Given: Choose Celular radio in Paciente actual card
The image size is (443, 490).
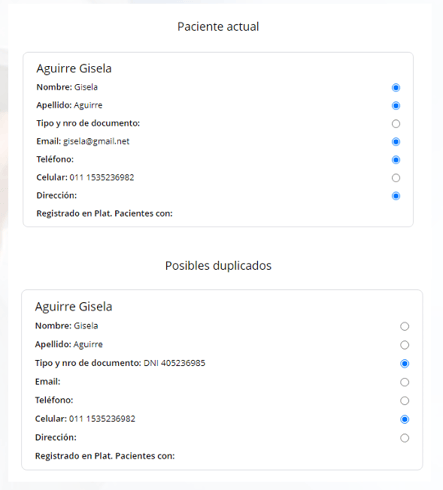Looking at the screenshot, I should click(396, 178).
